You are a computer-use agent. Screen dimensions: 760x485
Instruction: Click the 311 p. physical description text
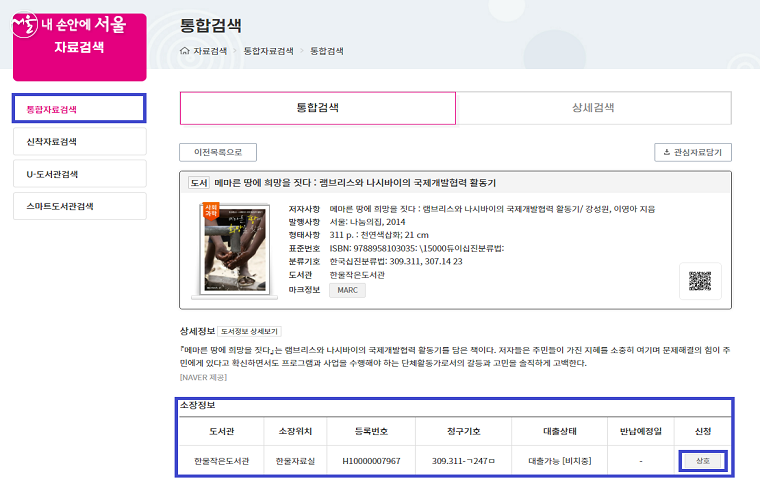coord(379,235)
